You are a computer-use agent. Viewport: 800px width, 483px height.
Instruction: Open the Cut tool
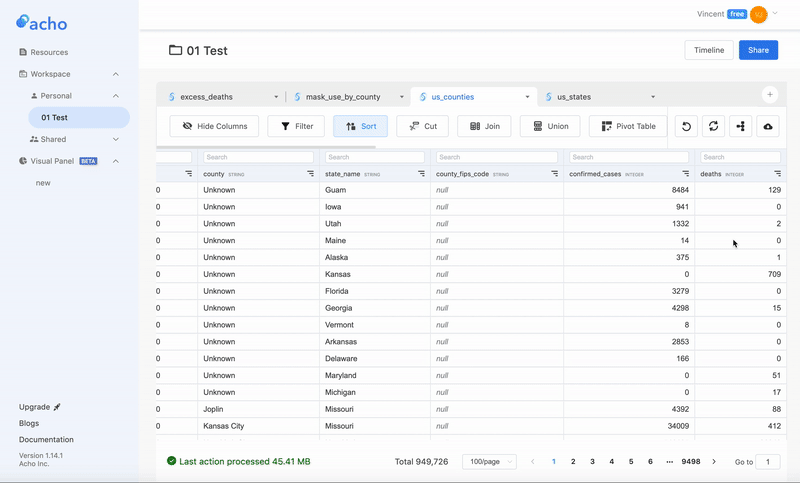[422, 126]
